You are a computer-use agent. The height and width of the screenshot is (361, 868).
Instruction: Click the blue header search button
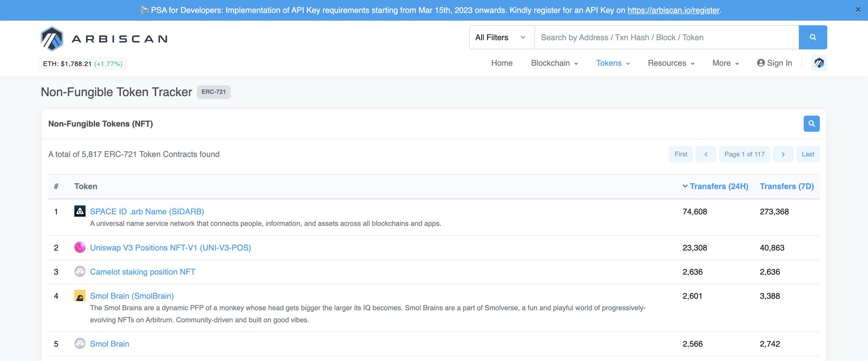click(x=812, y=37)
